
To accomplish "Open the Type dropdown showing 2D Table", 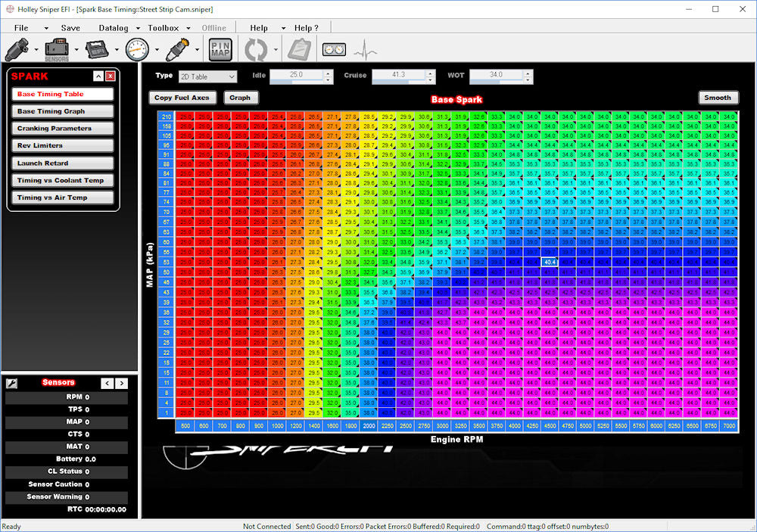I will 207,76.
